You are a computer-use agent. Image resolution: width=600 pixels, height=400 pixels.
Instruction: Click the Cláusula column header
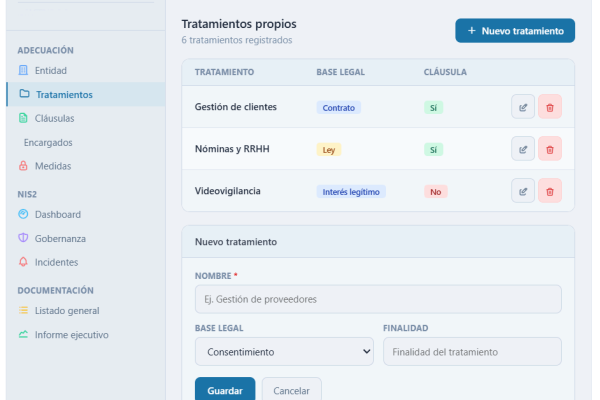coord(445,72)
